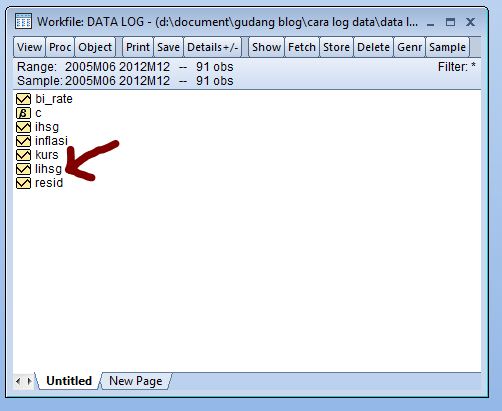This screenshot has height=411, width=502.
Task: Open the View menu
Action: 29,47
